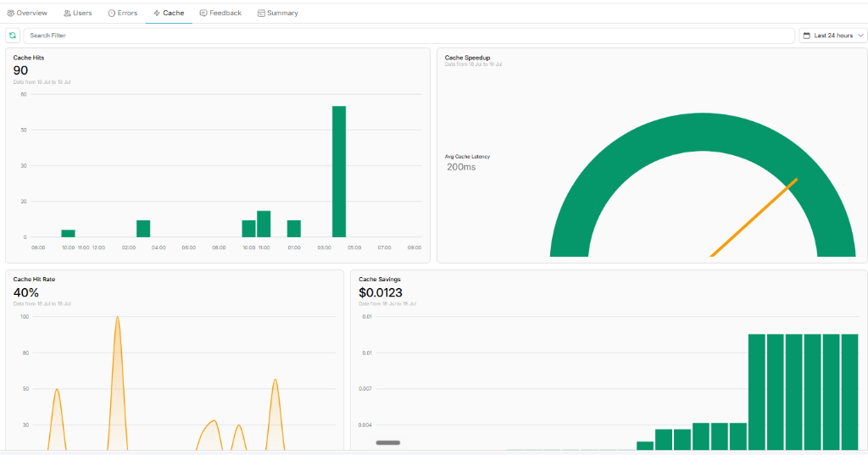Click the 03:00 label on Cache Hits axis
The width and height of the screenshot is (868, 455).
(325, 247)
